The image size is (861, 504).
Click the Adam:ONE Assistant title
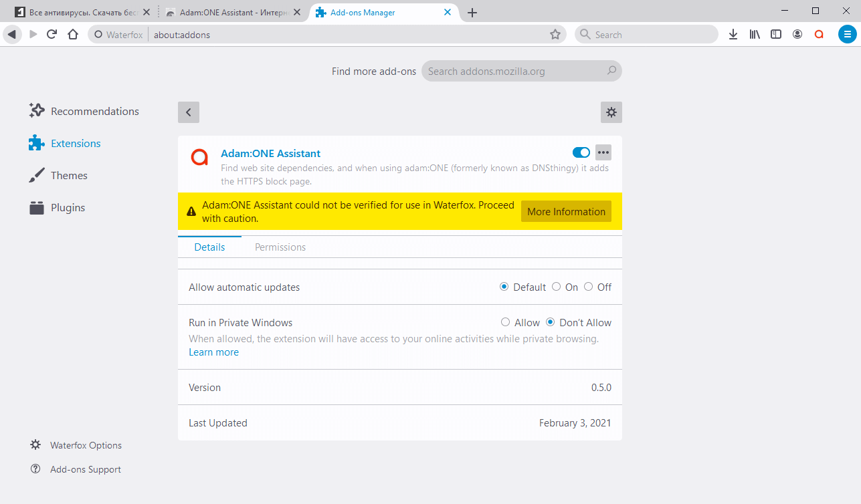tap(270, 153)
